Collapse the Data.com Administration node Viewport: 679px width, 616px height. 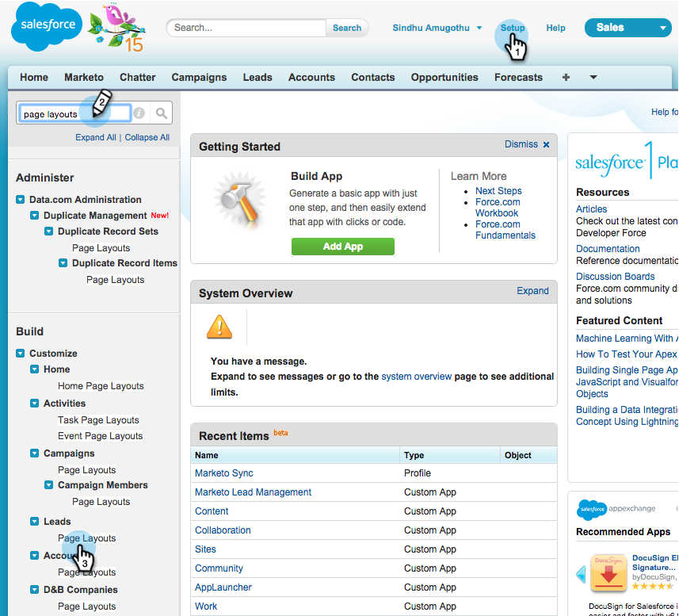click(21, 200)
